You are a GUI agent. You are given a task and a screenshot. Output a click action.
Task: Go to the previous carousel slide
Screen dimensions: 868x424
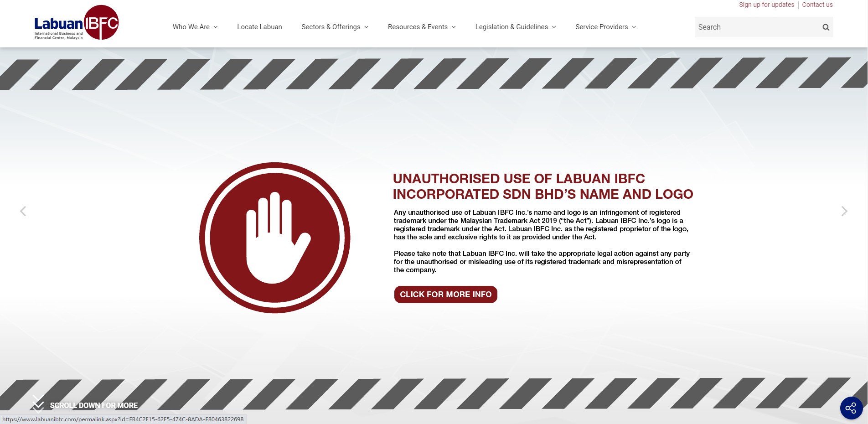pos(23,211)
